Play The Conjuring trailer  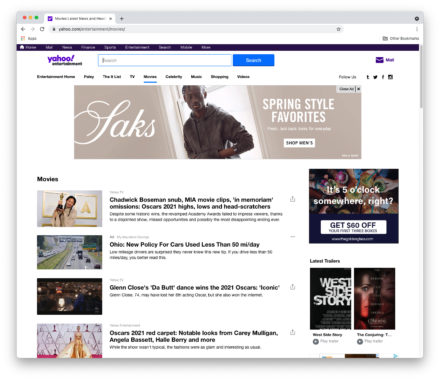click(360, 341)
